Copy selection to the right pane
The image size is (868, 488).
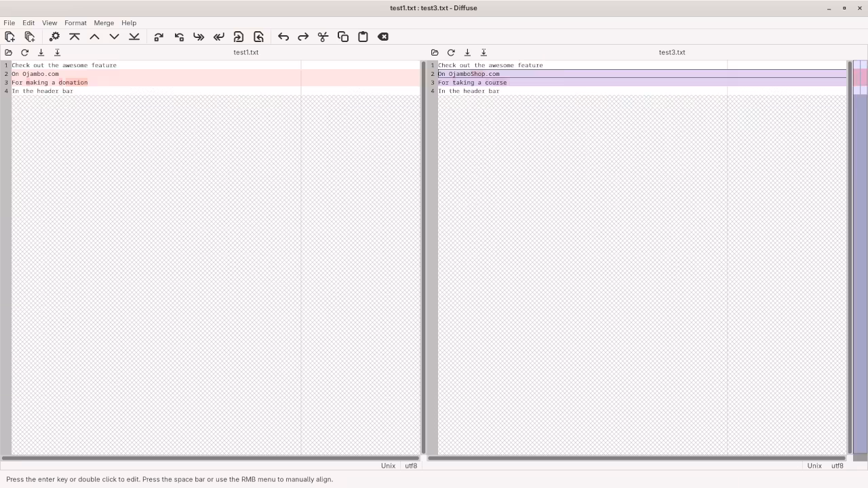[159, 37]
